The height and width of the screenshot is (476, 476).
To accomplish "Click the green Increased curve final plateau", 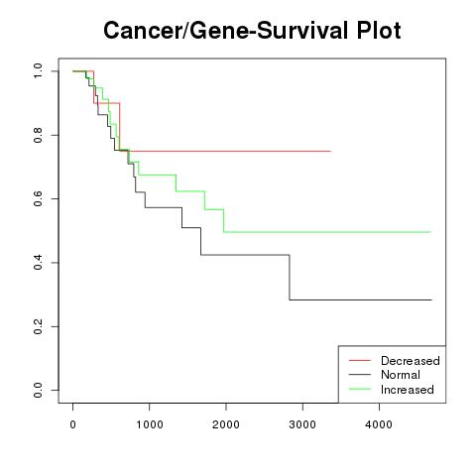I will [327, 232].
